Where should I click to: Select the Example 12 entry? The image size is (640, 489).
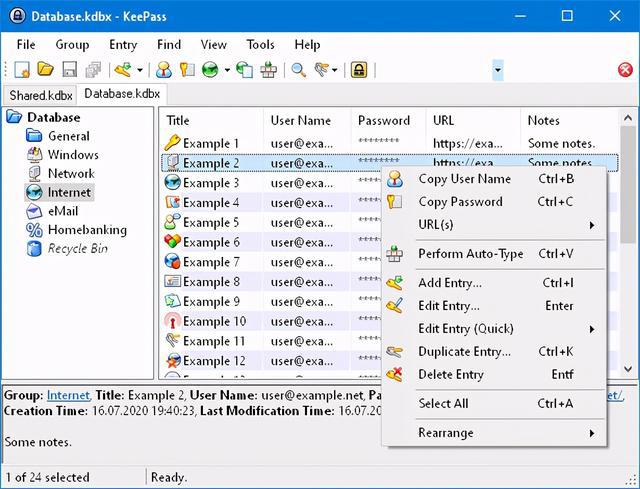[214, 361]
